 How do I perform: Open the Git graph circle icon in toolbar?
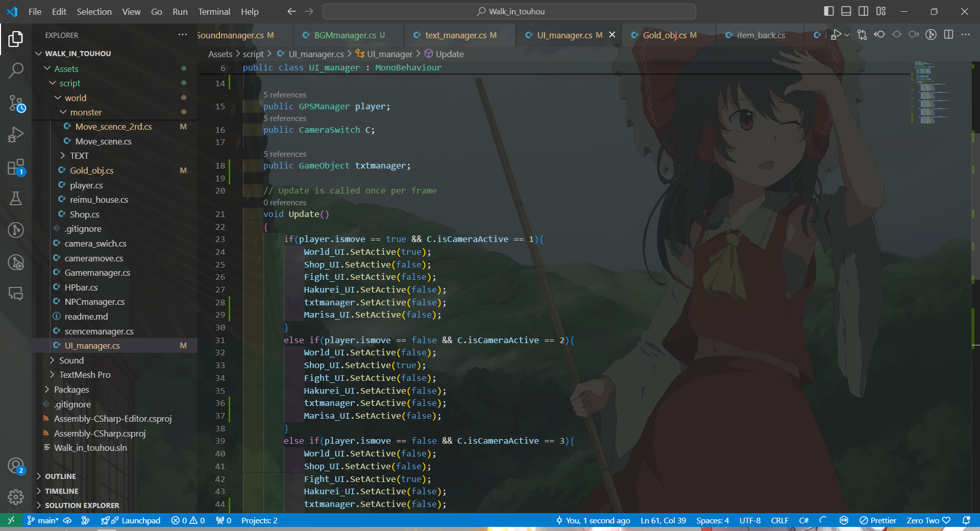[931, 35]
